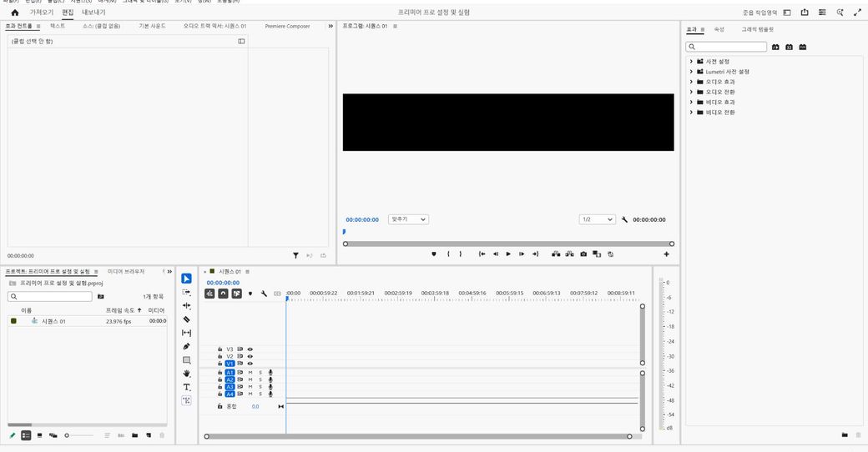Click the Project panel icon size slider

pos(68,435)
